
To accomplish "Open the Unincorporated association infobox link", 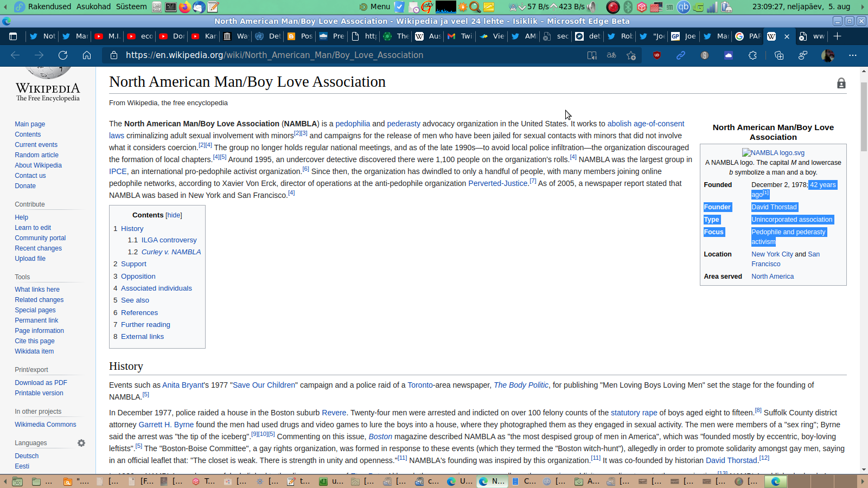I will coord(792,220).
